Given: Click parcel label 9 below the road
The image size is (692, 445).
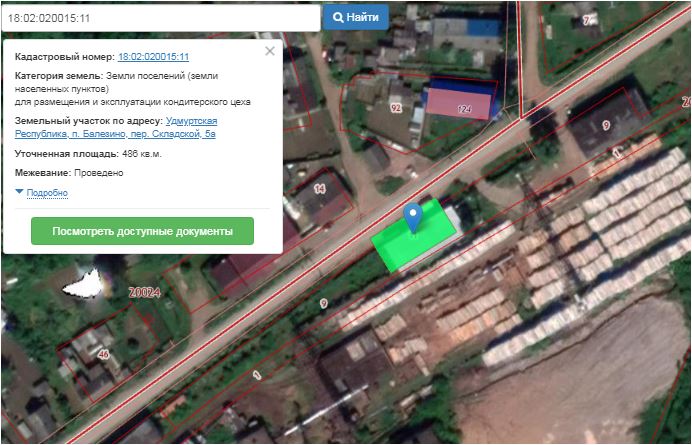Looking at the screenshot, I should coord(323,303).
